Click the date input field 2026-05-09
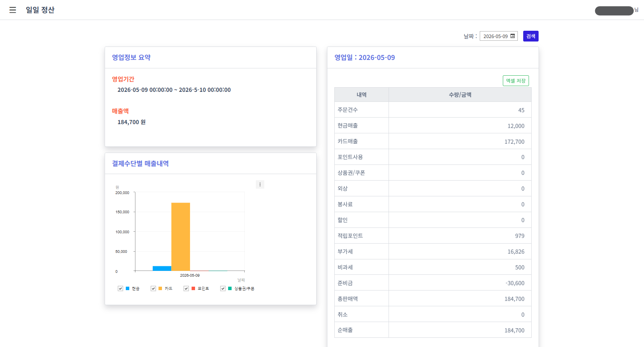 click(x=499, y=36)
